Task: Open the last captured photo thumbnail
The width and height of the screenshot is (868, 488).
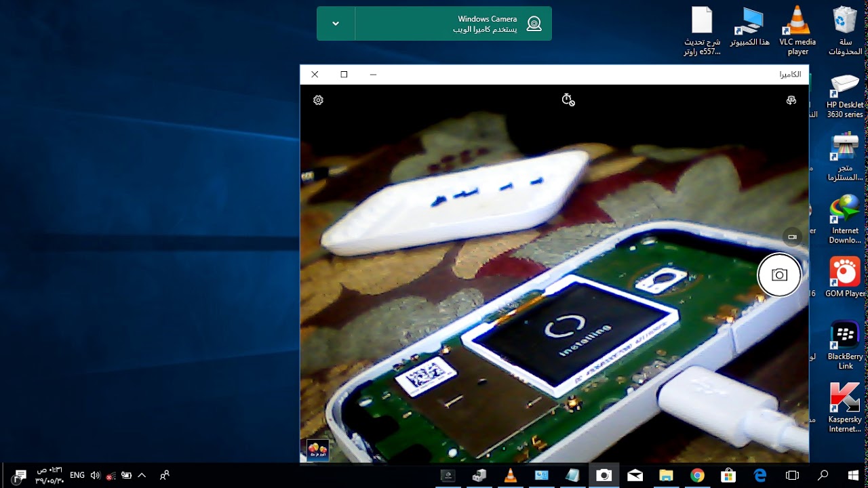Action: 317,450
